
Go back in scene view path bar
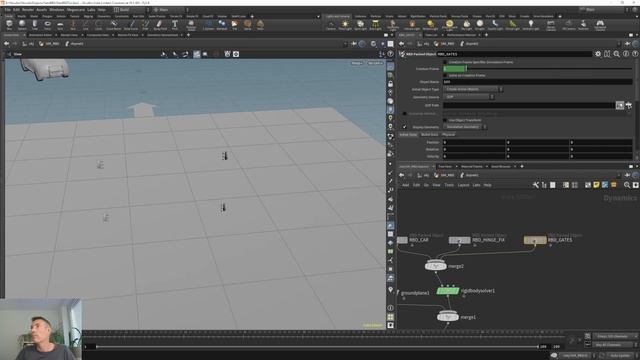(x=7, y=44)
